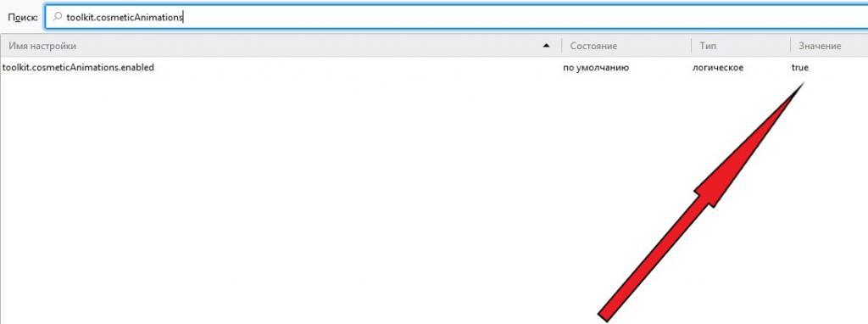Click the search magnifier icon
868x324 pixels.
[57, 17]
